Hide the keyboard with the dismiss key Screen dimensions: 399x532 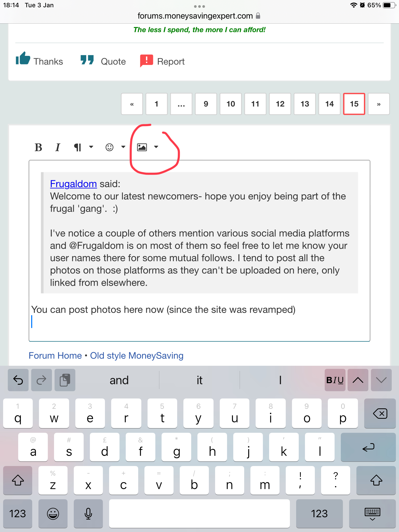(373, 514)
